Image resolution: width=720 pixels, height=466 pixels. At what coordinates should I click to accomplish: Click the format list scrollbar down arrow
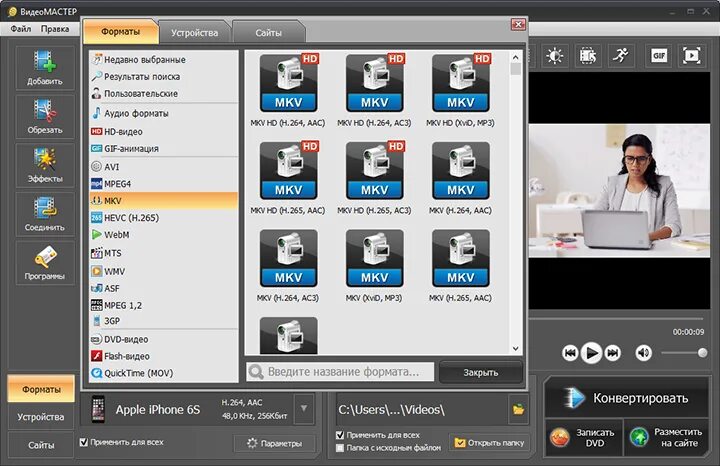click(x=516, y=348)
